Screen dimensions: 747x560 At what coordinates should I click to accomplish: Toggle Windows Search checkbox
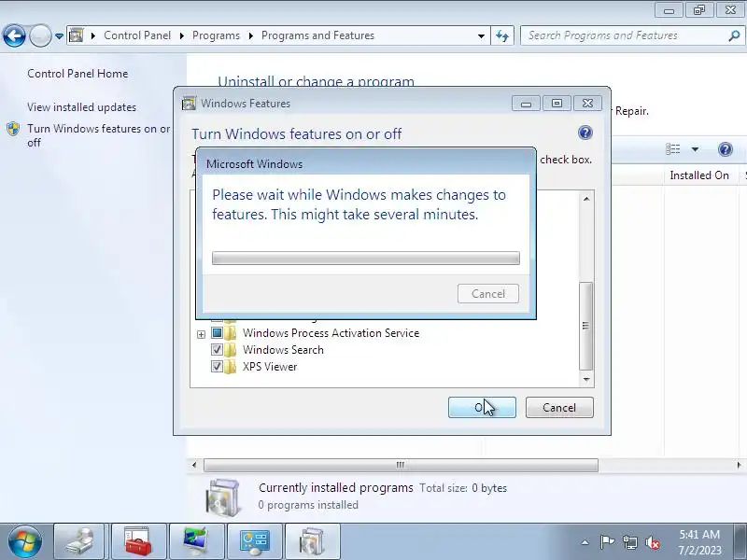coord(217,349)
